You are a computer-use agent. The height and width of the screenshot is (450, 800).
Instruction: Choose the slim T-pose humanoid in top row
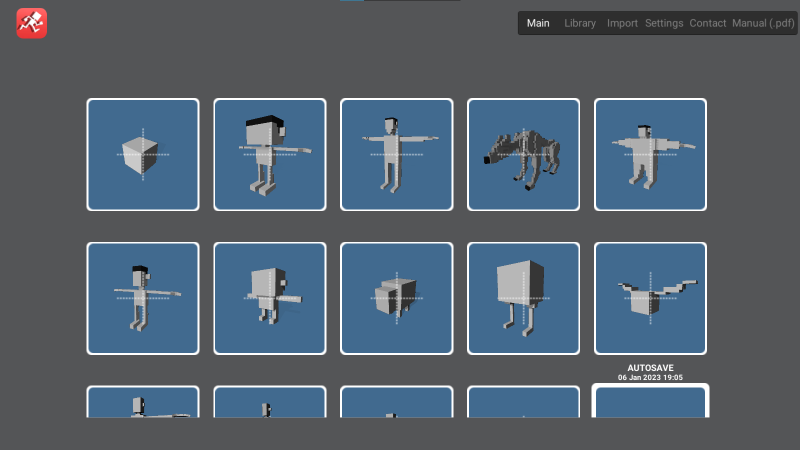[396, 155]
